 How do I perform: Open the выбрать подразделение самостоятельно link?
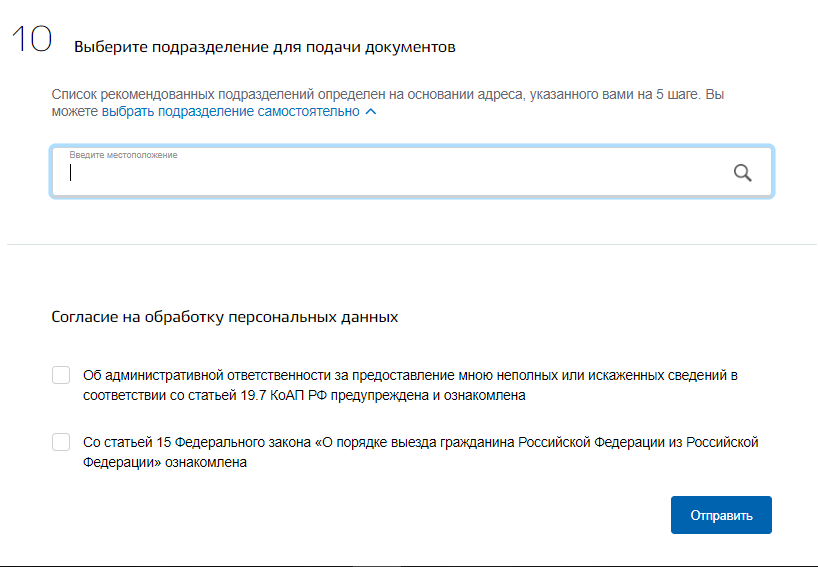click(x=231, y=112)
